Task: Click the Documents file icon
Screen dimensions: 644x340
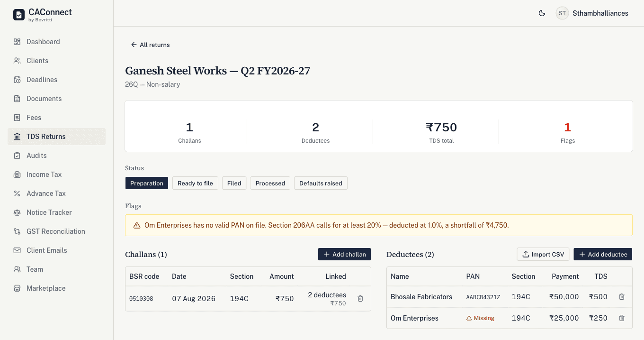Action: tap(17, 99)
